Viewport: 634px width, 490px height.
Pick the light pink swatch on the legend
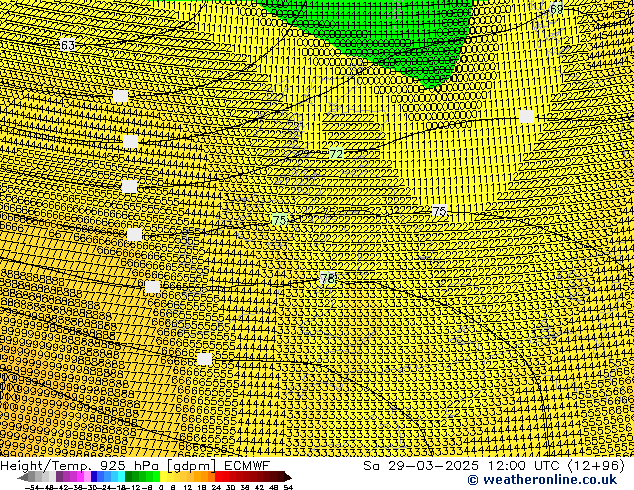[87, 477]
